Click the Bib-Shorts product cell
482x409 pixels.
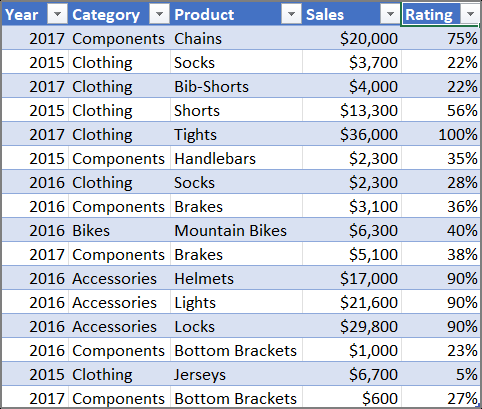click(236, 86)
